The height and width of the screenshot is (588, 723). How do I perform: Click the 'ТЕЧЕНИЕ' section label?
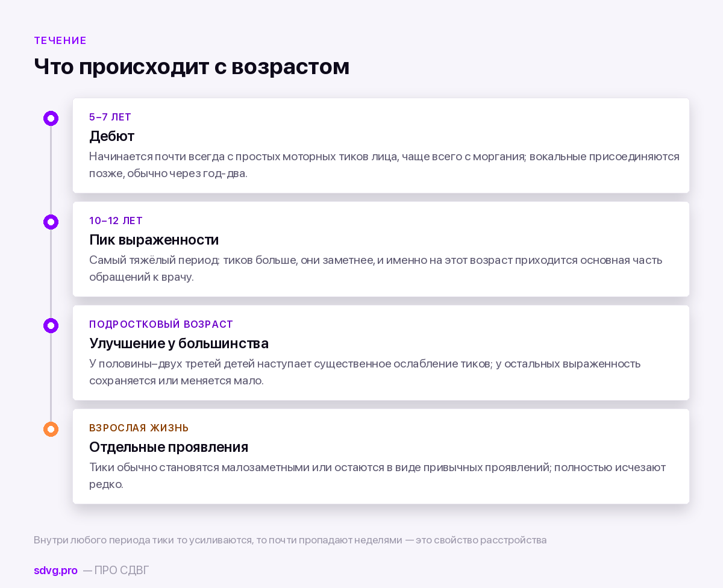tap(60, 40)
